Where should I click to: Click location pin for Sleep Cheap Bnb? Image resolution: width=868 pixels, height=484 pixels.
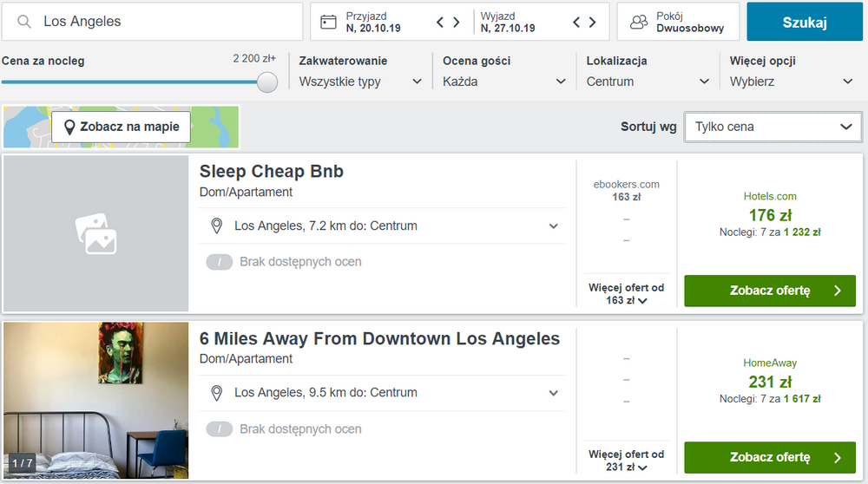pyautogui.click(x=216, y=226)
